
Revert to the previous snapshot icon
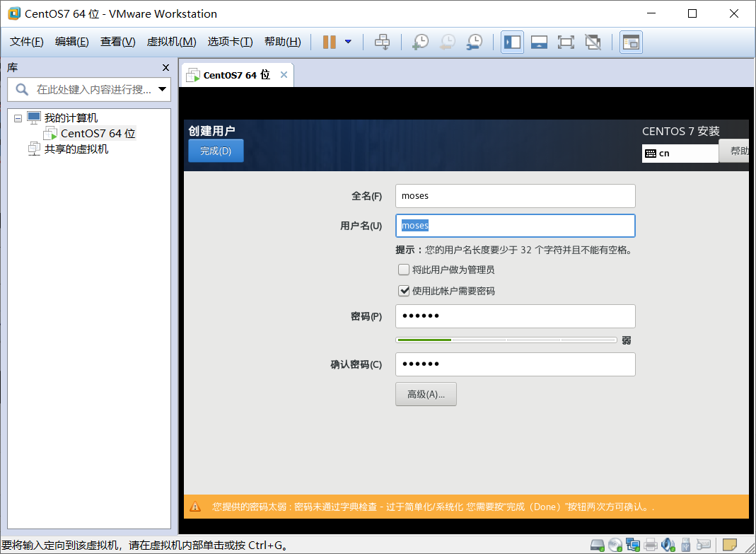[x=448, y=42]
